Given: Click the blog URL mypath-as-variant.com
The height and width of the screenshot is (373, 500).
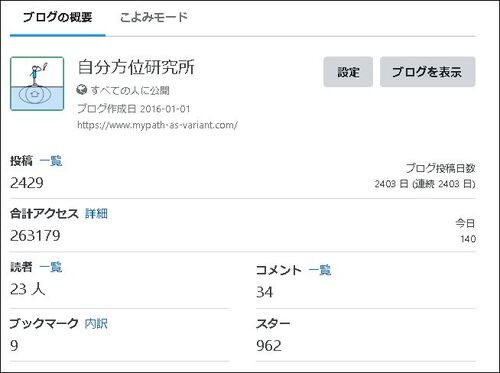Looking at the screenshot, I should 157,125.
